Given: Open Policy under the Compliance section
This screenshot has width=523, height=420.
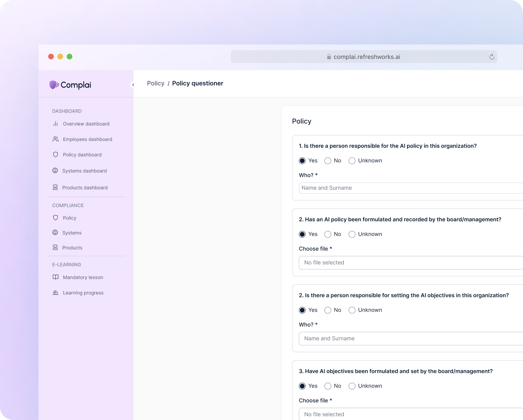Looking at the screenshot, I should [69, 218].
